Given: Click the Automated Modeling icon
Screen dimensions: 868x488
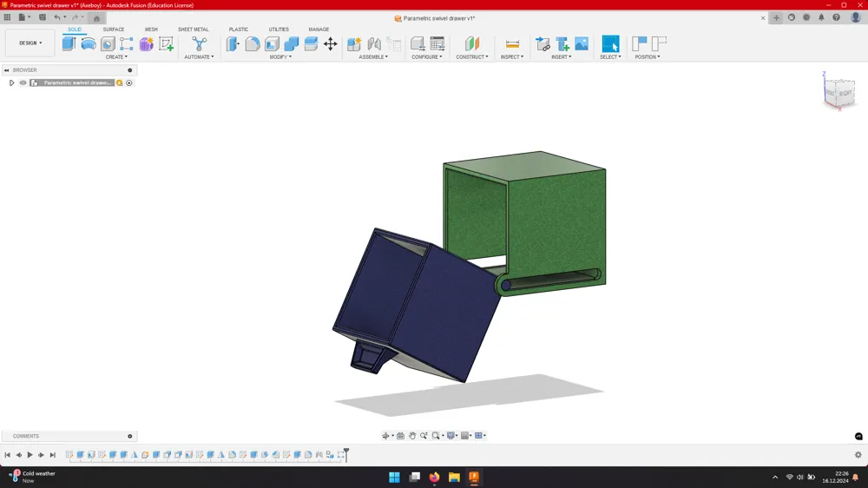Looking at the screenshot, I should (x=200, y=43).
